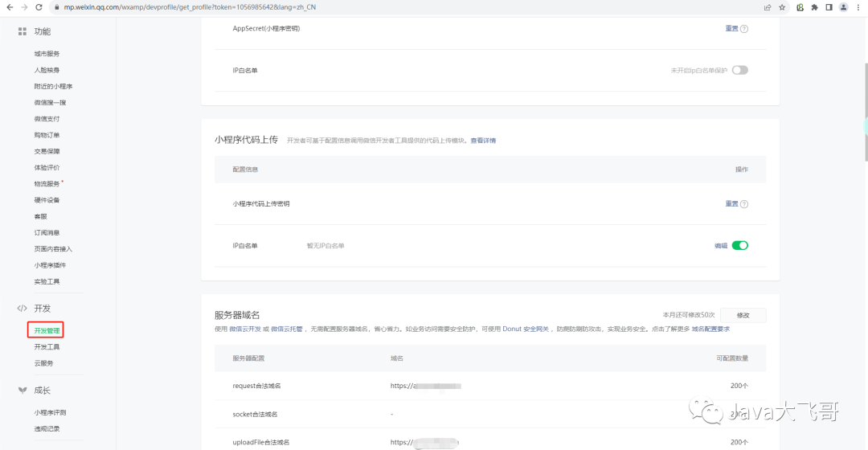Click uploadFile合法域名 row label
The image size is (868, 450).
[260, 442]
